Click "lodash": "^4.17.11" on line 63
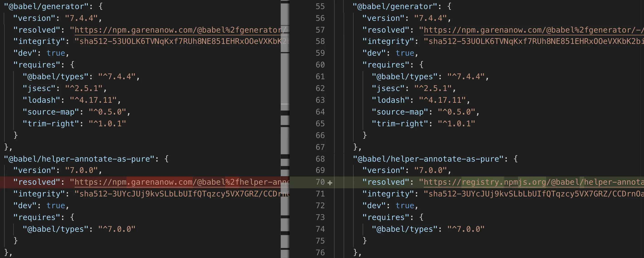644x258 pixels. (x=419, y=100)
